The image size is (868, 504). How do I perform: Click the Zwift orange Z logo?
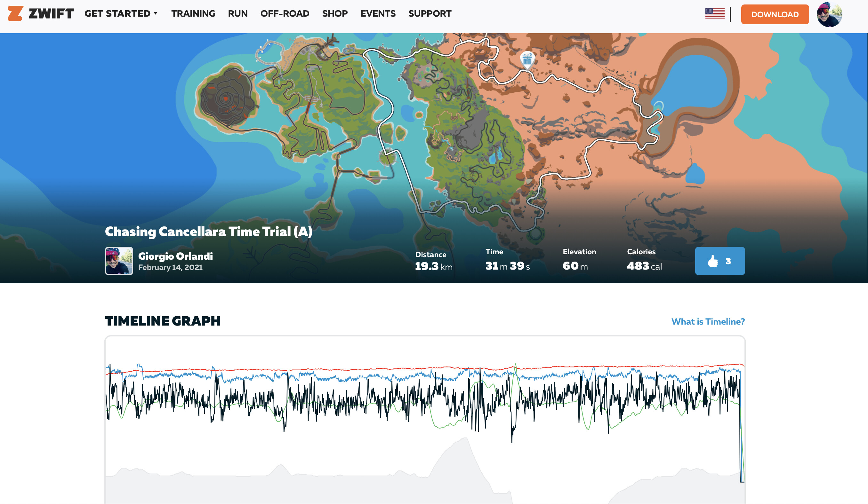pyautogui.click(x=15, y=13)
